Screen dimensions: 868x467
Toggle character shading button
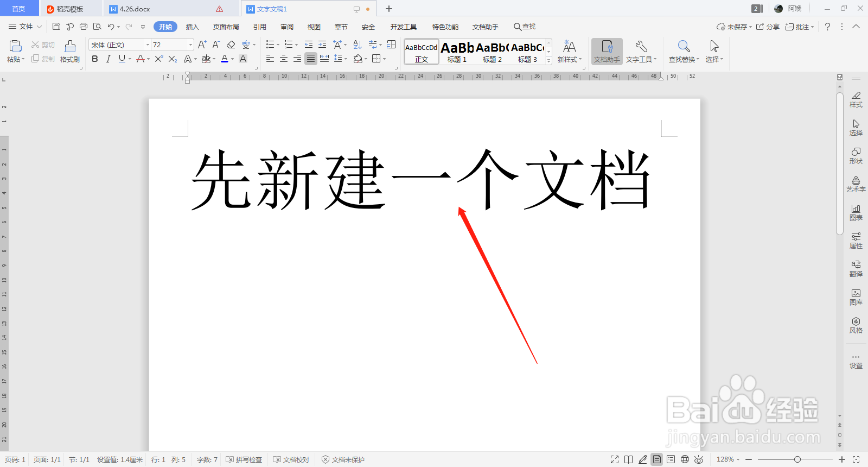click(243, 59)
